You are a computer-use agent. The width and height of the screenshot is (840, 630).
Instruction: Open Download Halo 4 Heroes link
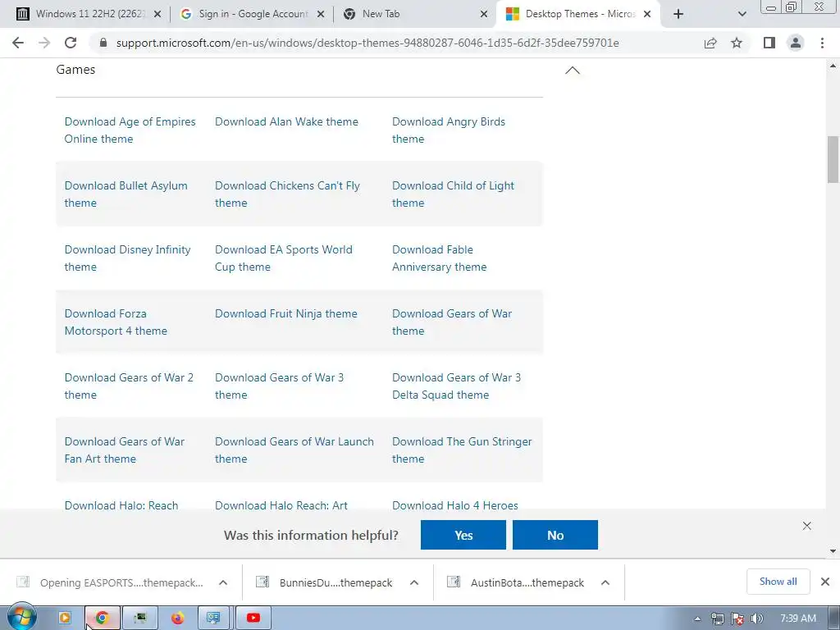click(x=454, y=505)
